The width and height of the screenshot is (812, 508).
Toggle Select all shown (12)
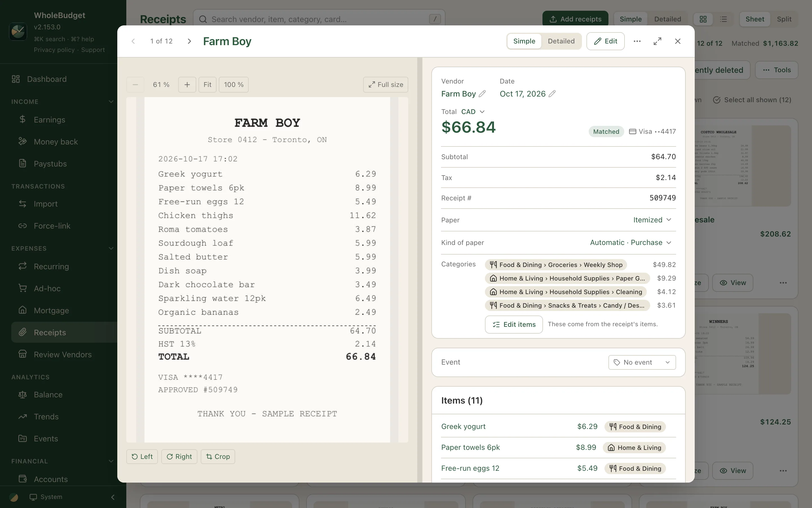tap(752, 100)
